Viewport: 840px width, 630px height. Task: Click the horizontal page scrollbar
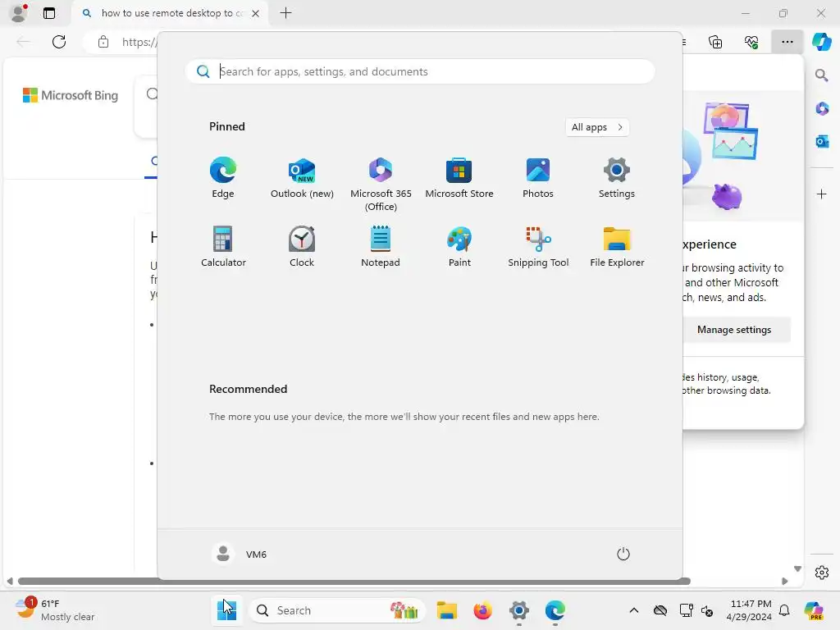354,582
